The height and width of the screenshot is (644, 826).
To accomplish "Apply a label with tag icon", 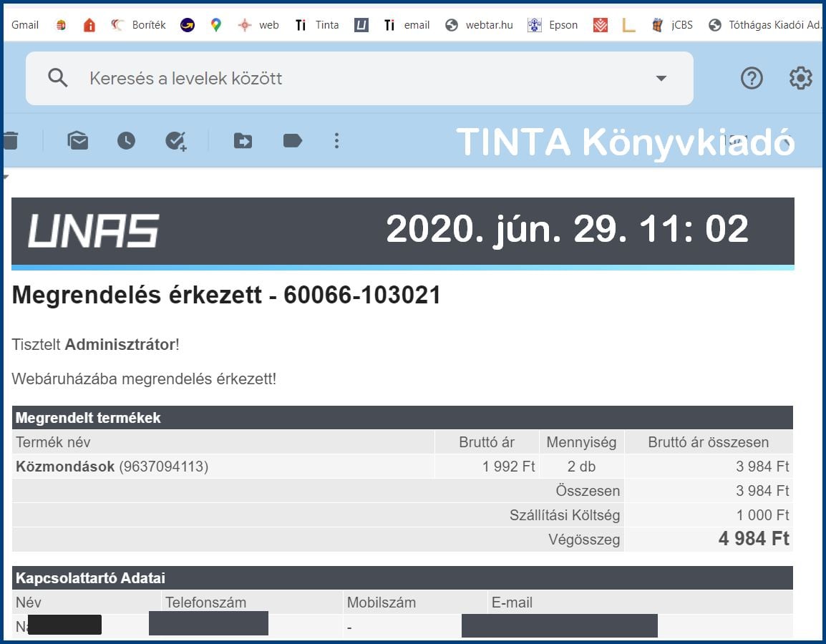I will pos(292,140).
